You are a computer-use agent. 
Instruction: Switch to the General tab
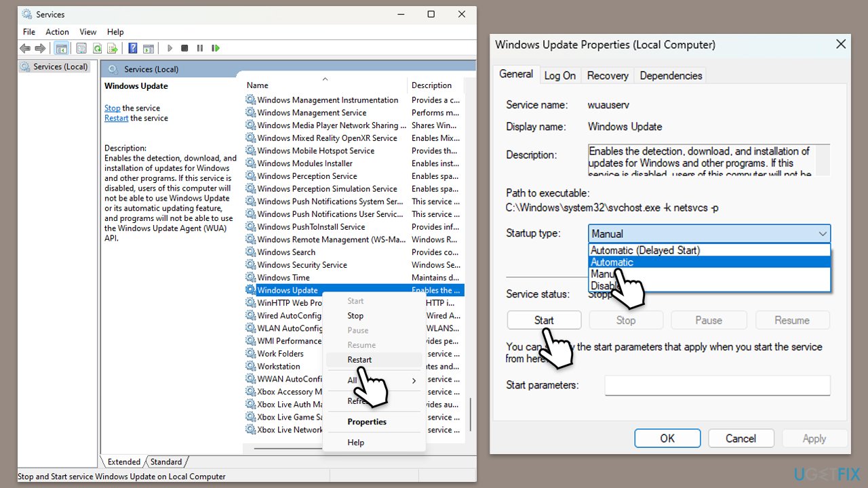pos(516,75)
